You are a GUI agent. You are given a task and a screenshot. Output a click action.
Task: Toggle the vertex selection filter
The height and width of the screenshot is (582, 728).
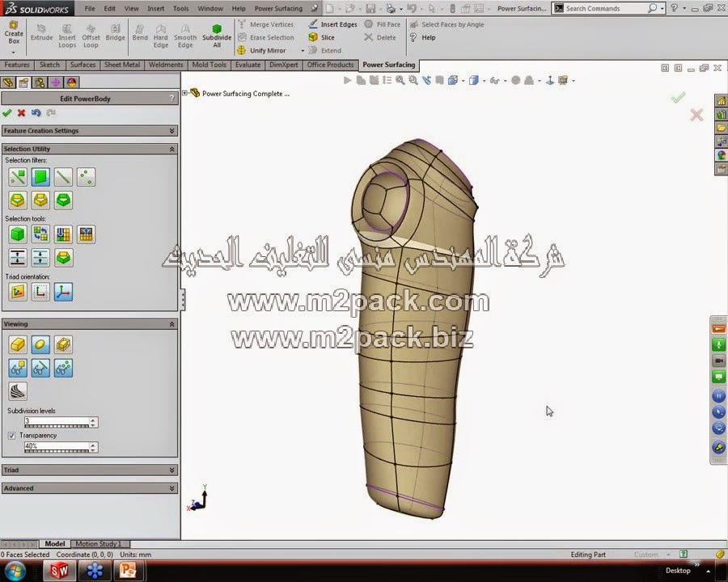point(86,177)
